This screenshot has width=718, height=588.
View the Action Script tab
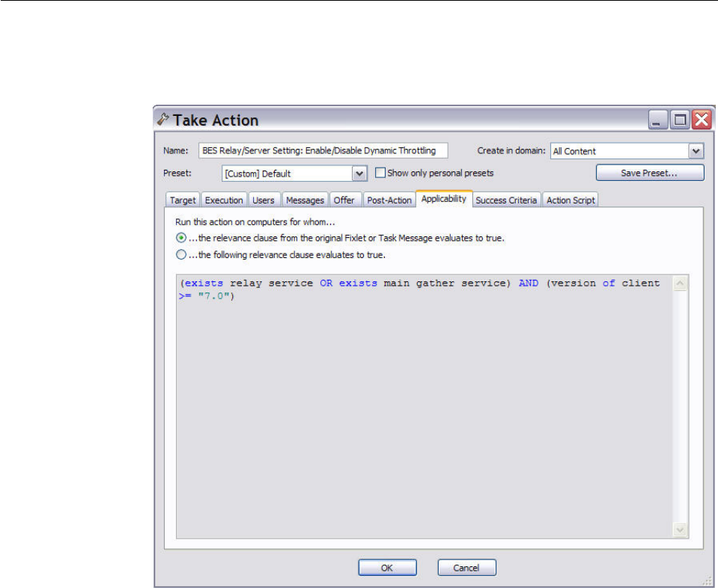point(571,200)
